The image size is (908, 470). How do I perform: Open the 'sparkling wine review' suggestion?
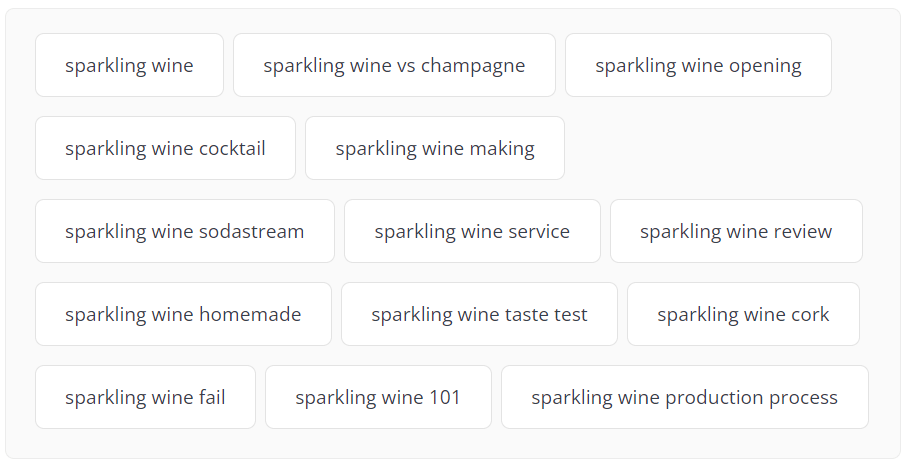pyautogui.click(x=736, y=231)
